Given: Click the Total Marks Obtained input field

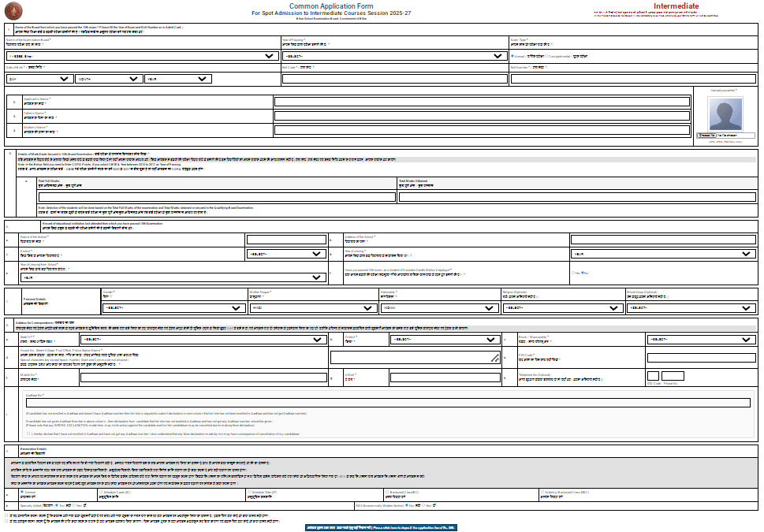Looking at the screenshot, I should click(576, 197).
